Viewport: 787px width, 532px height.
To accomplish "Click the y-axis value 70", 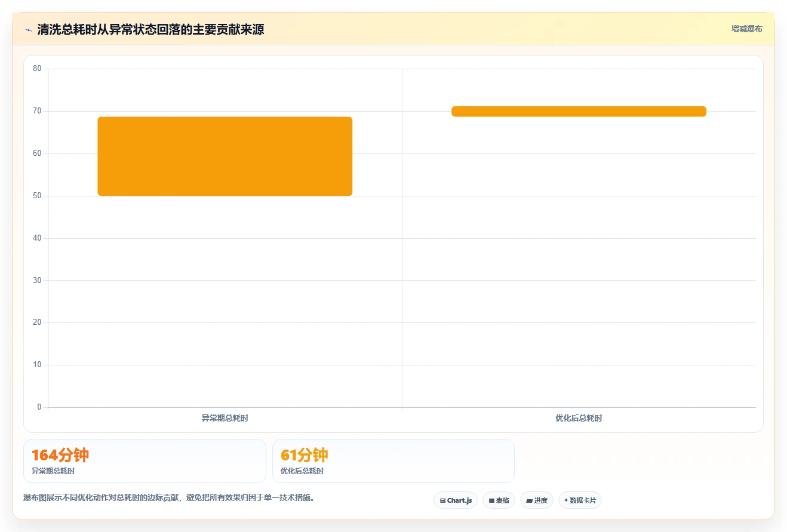I will click(x=37, y=111).
